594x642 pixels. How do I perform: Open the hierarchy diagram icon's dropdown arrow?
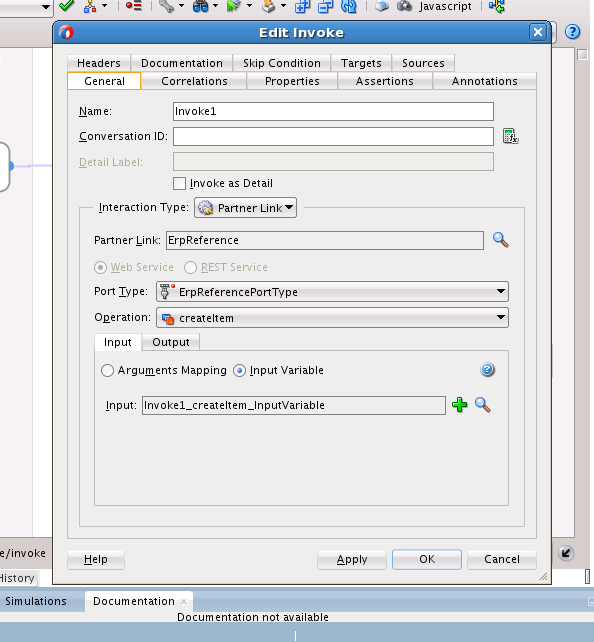[104, 6]
